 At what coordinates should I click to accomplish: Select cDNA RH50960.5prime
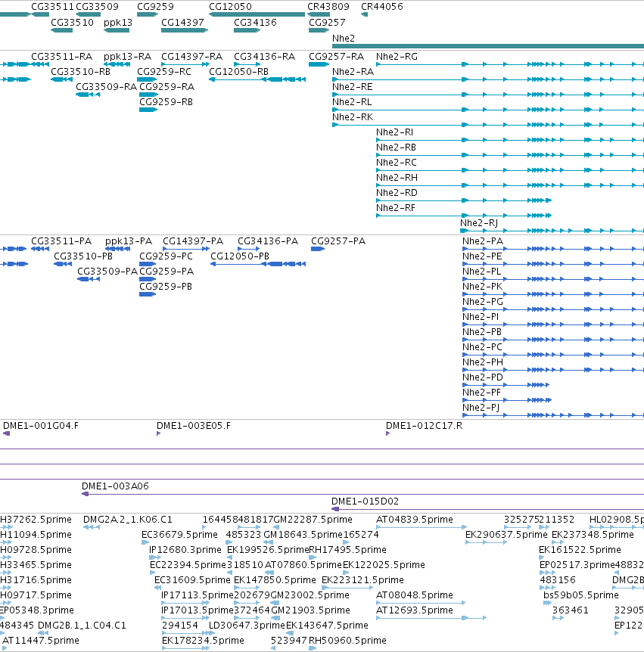pos(347,641)
